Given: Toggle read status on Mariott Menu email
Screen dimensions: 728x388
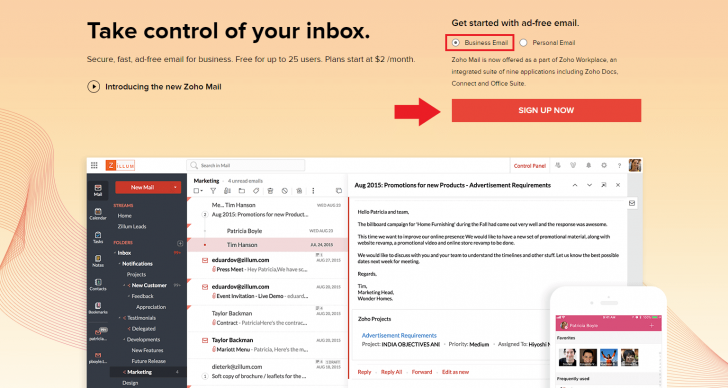Looking at the screenshot, I should [205, 340].
